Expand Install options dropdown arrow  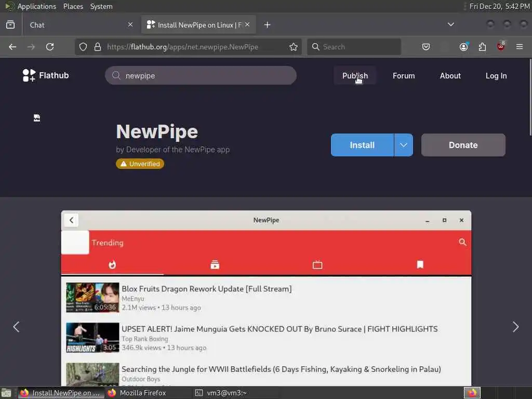[403, 145]
